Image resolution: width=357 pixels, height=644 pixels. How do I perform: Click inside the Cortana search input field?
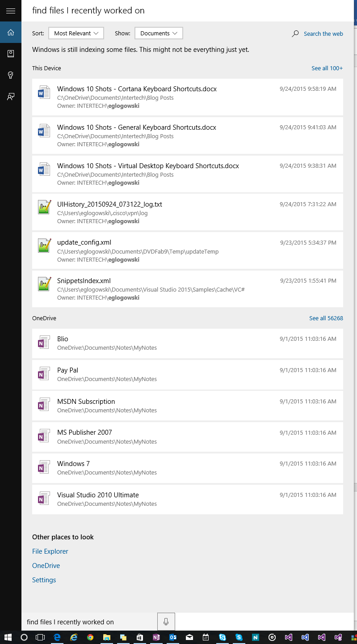click(x=89, y=622)
